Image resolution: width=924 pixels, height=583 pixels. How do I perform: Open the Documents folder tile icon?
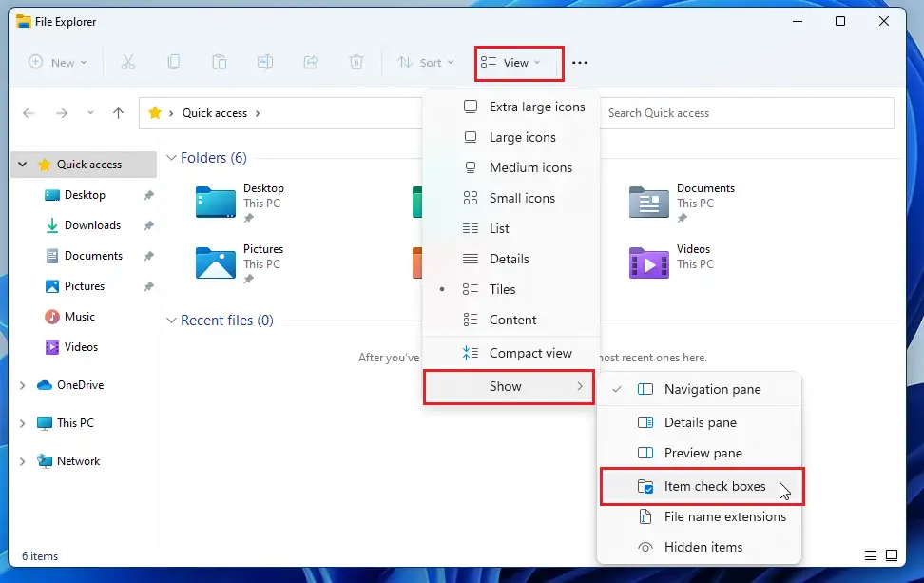click(x=649, y=203)
